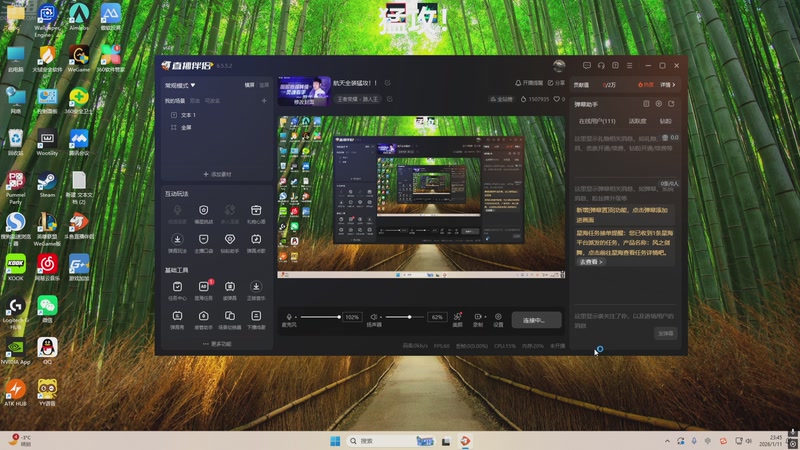Click the 102% microphone volume field

click(352, 317)
